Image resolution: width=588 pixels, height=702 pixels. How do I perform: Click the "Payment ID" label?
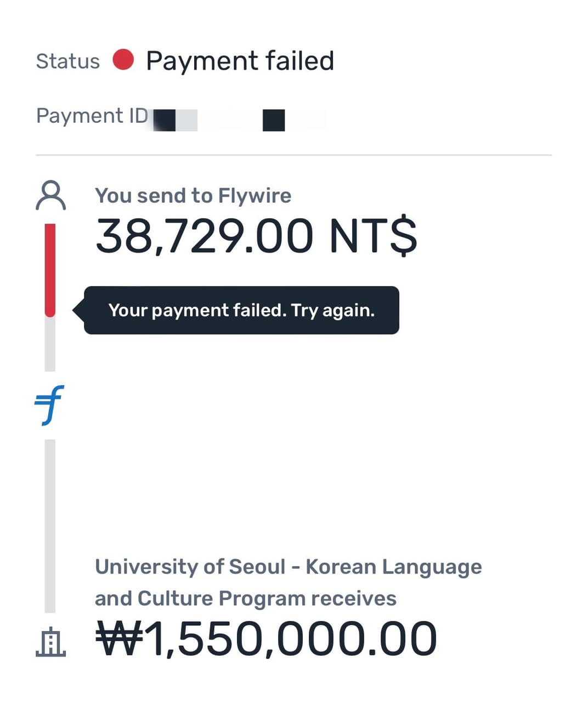pos(92,116)
